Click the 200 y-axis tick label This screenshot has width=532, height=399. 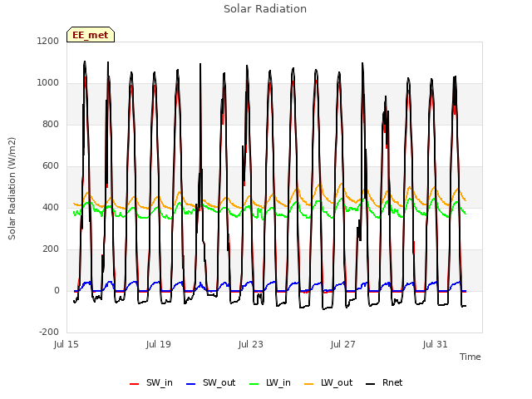pos(51,249)
